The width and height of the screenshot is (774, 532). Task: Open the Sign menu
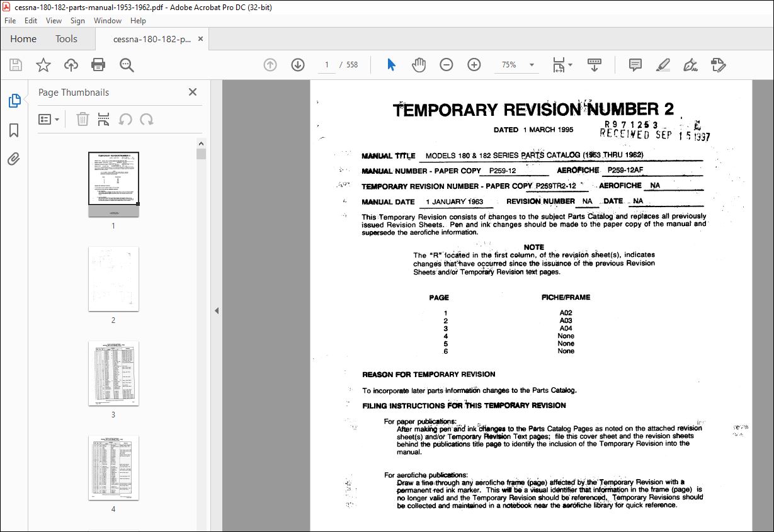click(77, 21)
